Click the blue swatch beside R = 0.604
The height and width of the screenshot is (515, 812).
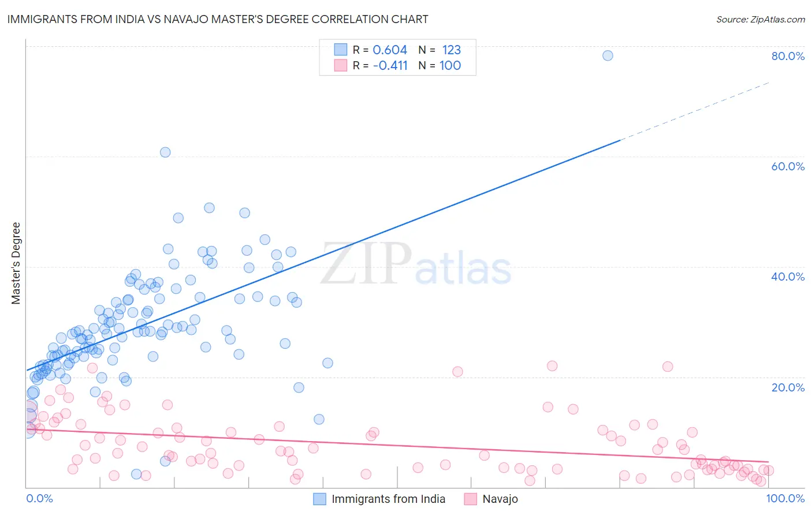tap(341, 50)
